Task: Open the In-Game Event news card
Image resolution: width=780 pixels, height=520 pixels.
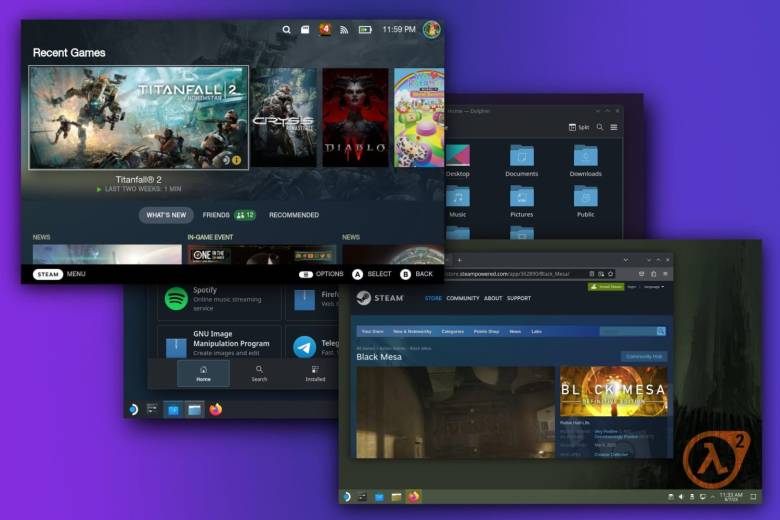Action: 262,250
